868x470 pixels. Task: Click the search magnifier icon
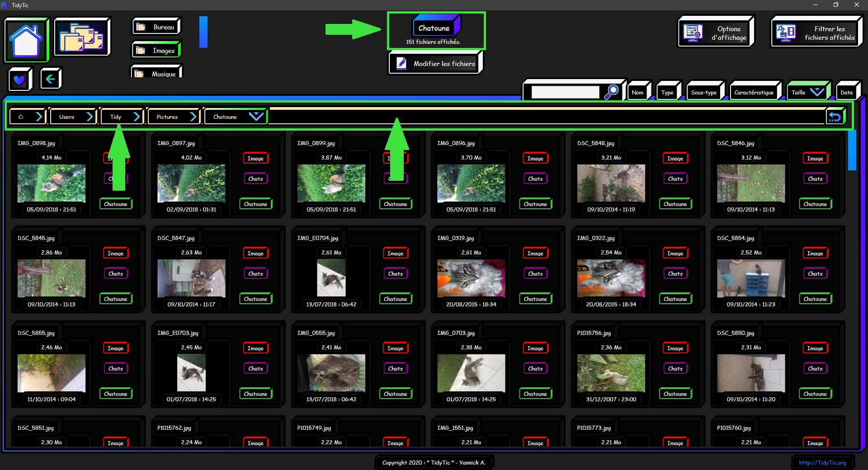pos(611,92)
